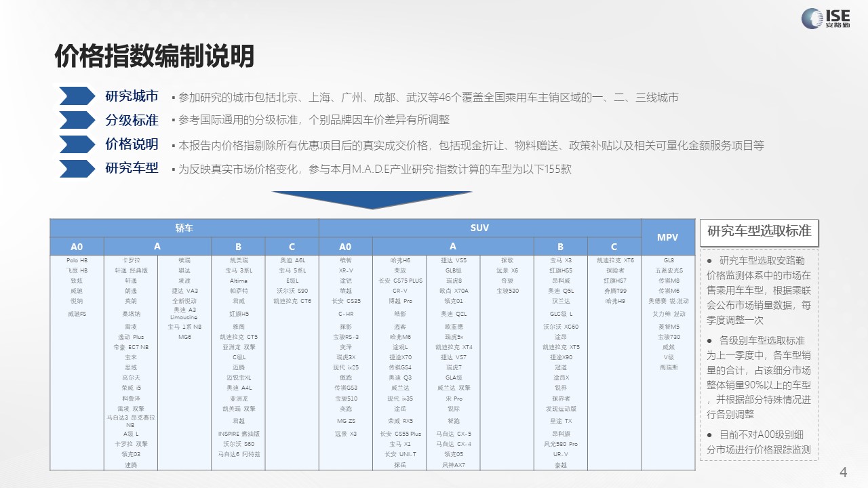Select the 宝马 X3 table entry
Image resolution: width=868 pixels, height=488 pixels.
[560, 260]
